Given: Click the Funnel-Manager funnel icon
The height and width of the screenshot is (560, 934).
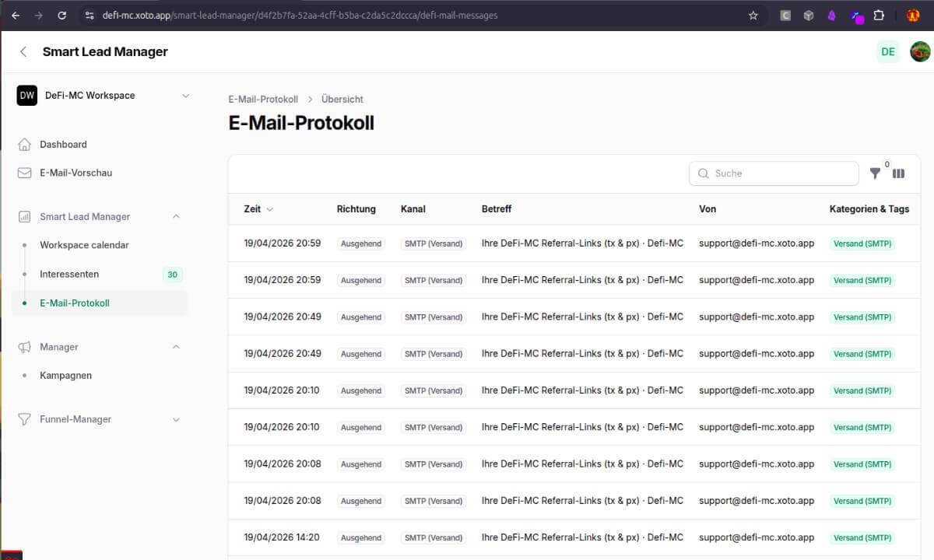Looking at the screenshot, I should pos(24,419).
